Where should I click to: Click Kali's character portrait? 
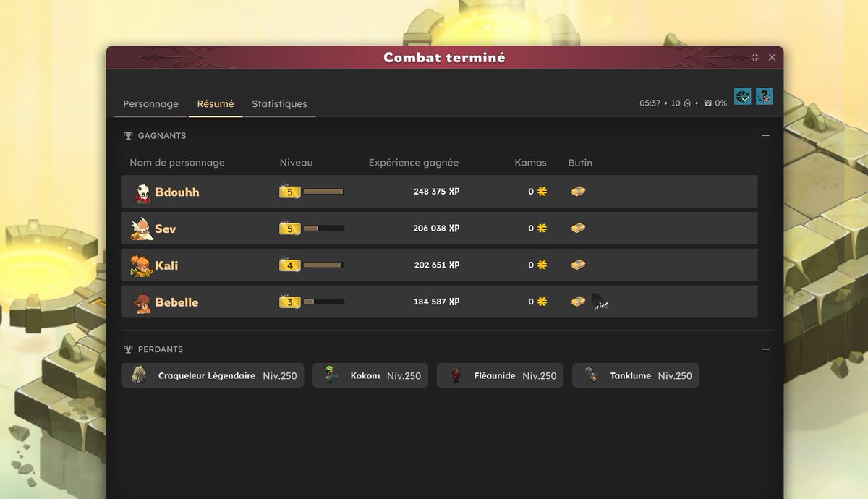click(x=141, y=265)
